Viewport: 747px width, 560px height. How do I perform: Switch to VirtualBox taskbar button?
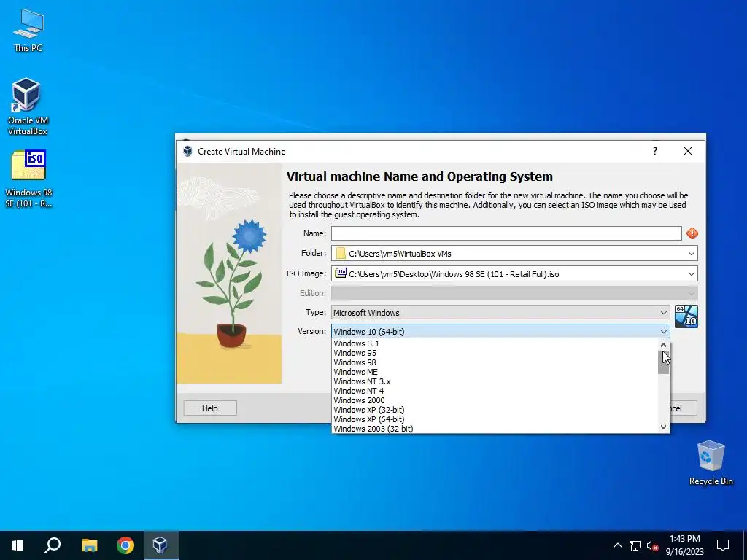pyautogui.click(x=160, y=545)
